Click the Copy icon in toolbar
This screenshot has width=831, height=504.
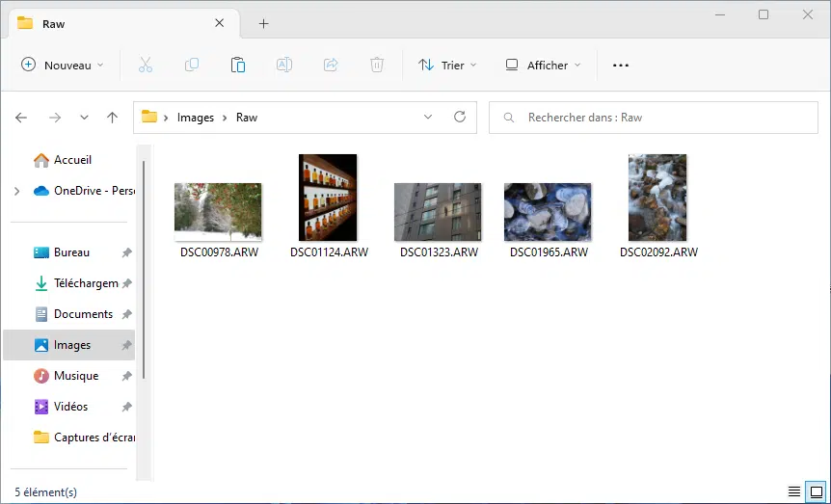pyautogui.click(x=191, y=66)
